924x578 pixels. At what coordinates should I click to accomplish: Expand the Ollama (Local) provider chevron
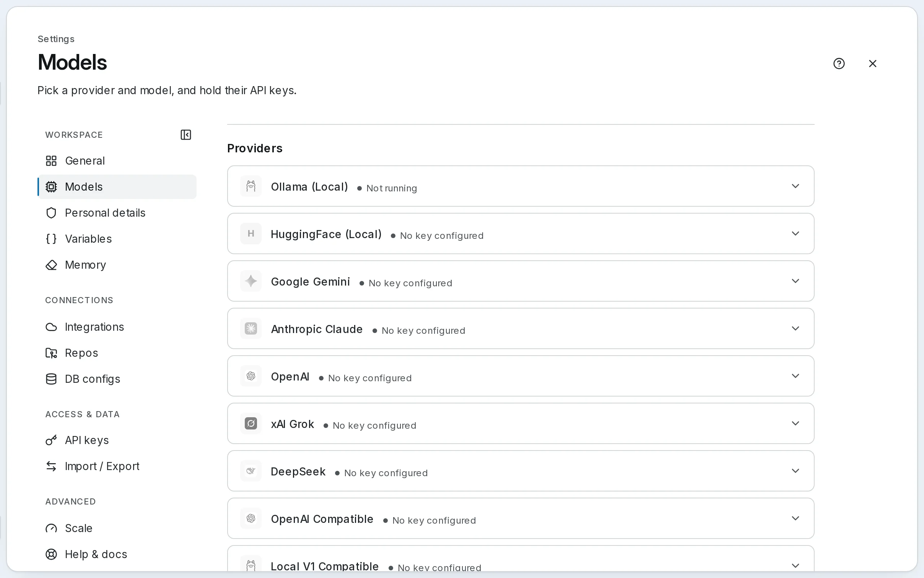(795, 186)
